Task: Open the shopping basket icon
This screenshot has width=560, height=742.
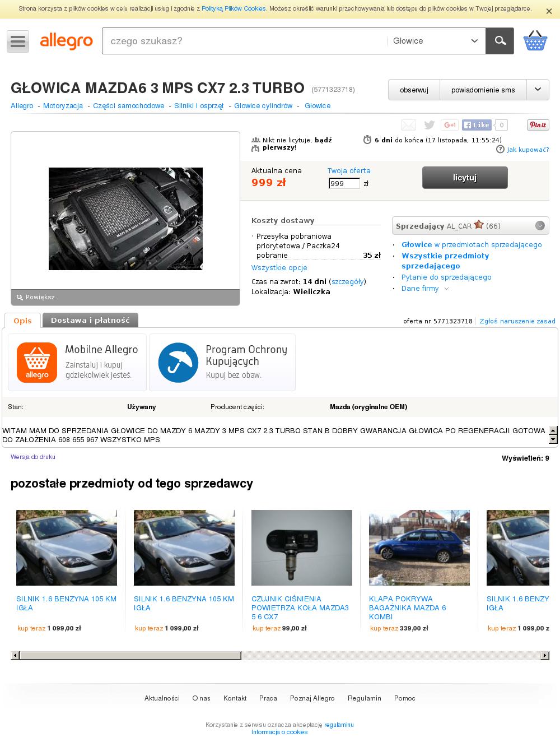Action: pos(535,41)
